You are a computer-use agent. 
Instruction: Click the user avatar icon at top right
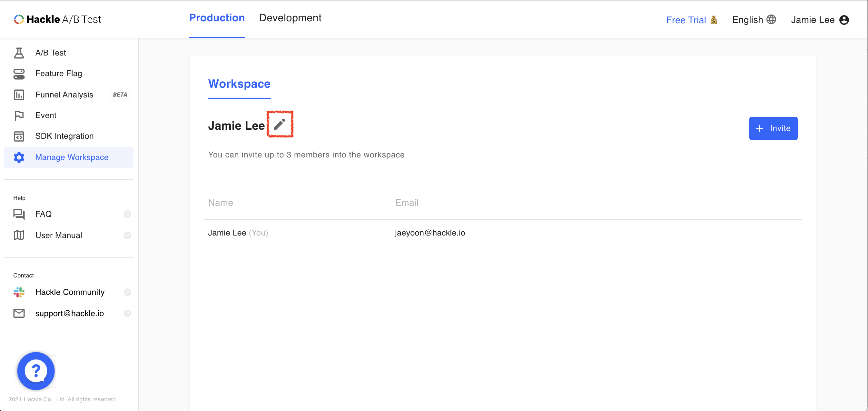coord(844,20)
